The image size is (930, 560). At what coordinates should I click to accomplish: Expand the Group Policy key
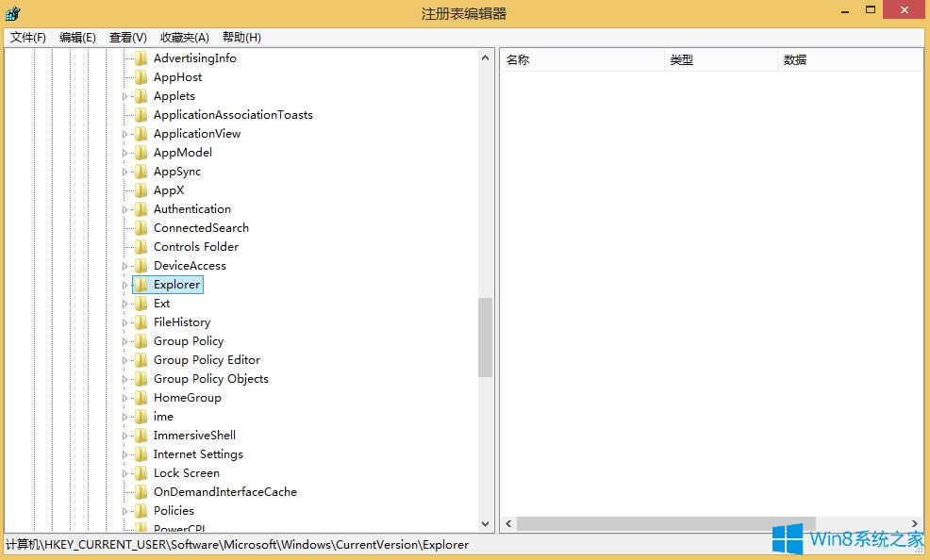click(x=125, y=340)
